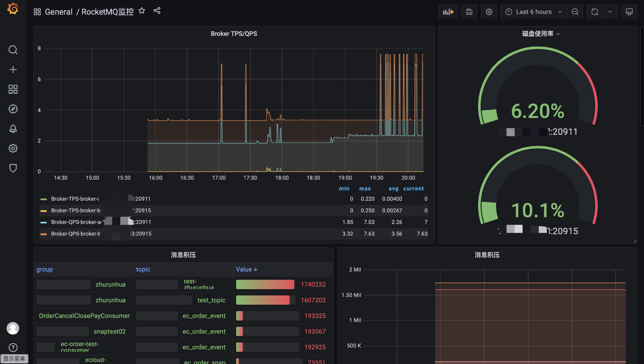Viewport: 644px width, 364px height.
Task: Open the Last 6 hours time picker
Action: click(x=533, y=11)
